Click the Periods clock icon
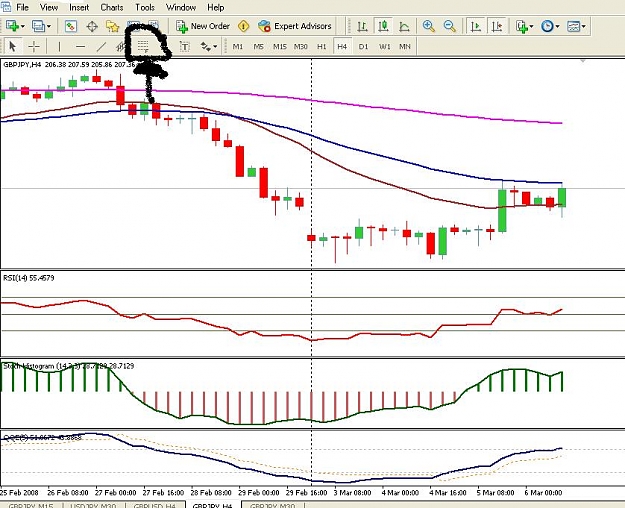The height and width of the screenshot is (508, 625). (547, 26)
